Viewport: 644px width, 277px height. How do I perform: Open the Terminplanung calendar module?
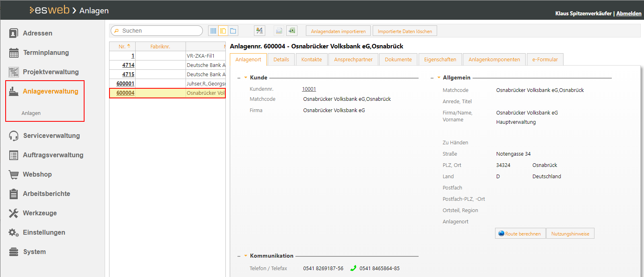[45, 52]
